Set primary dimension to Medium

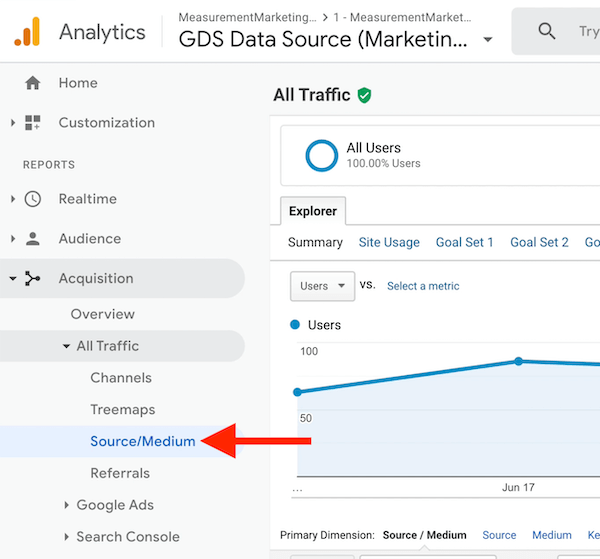(552, 535)
